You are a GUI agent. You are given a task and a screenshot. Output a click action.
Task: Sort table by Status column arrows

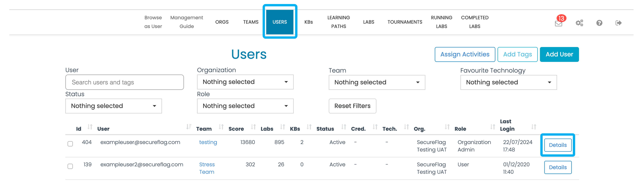344,127
